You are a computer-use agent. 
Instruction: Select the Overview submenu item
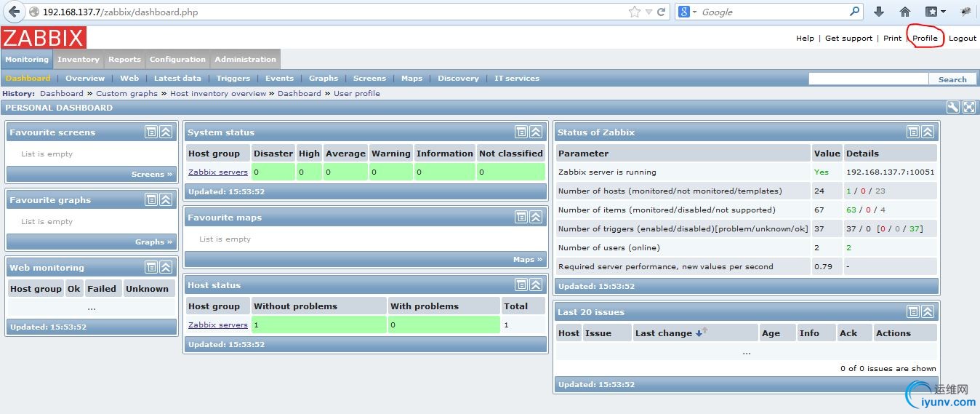point(85,79)
